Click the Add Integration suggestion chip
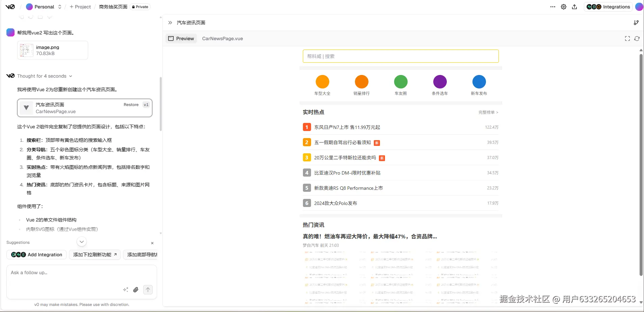The height and width of the screenshot is (312, 644). 36,255
